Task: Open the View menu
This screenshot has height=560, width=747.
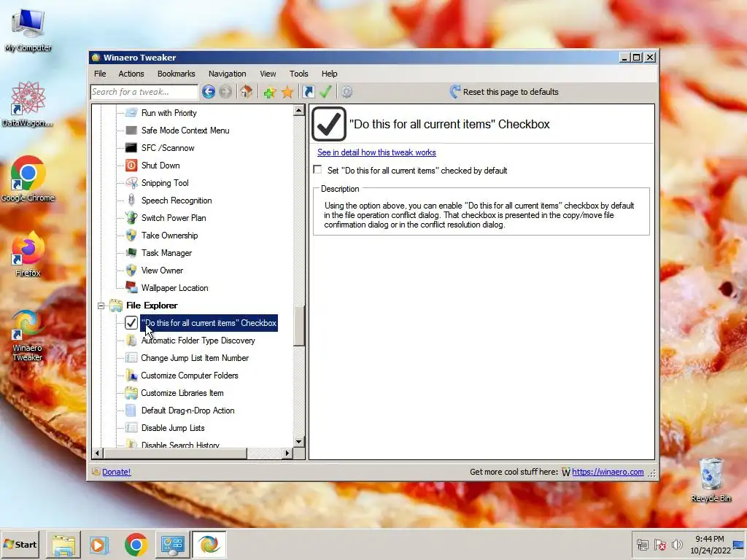Action: click(x=268, y=74)
